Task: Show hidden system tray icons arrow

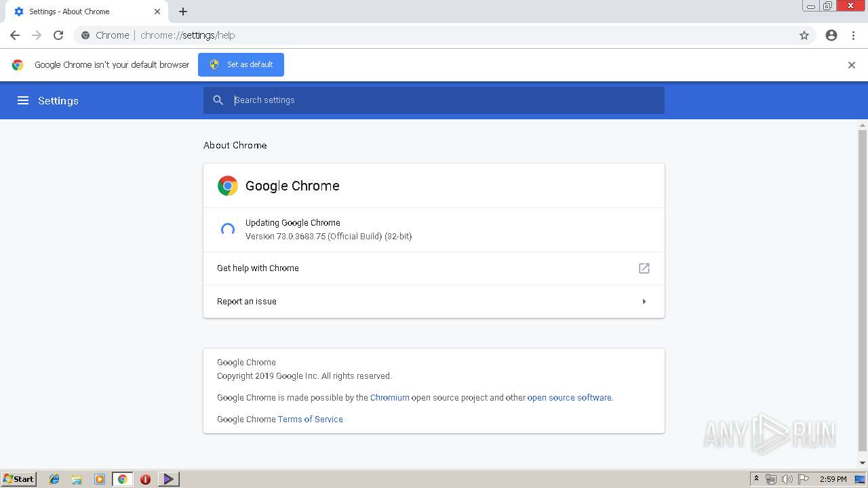Action: tap(756, 479)
